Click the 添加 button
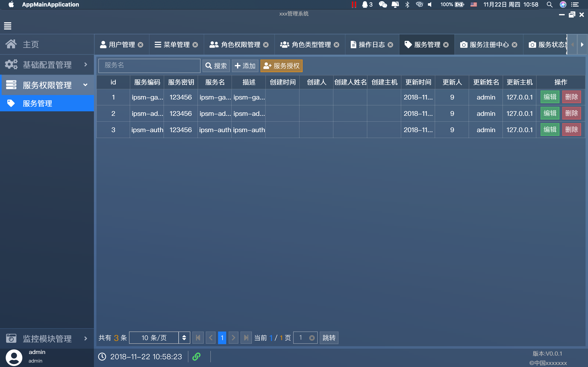Image resolution: width=588 pixels, height=367 pixels. click(x=245, y=65)
